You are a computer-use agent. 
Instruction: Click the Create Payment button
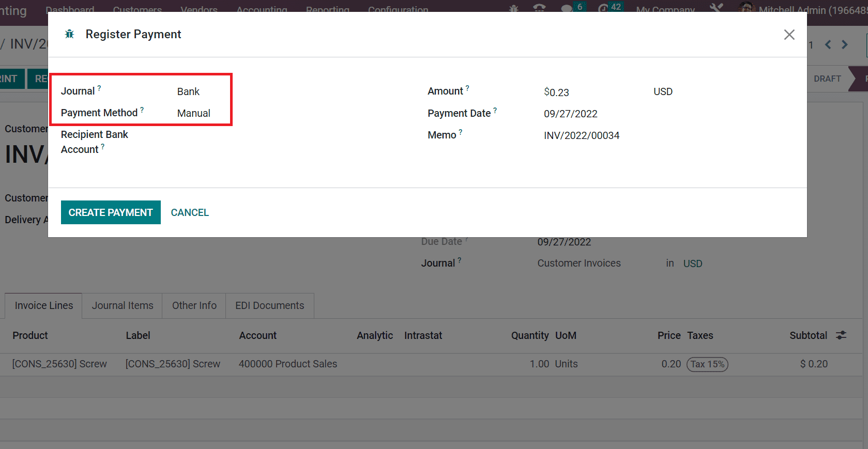coord(111,212)
